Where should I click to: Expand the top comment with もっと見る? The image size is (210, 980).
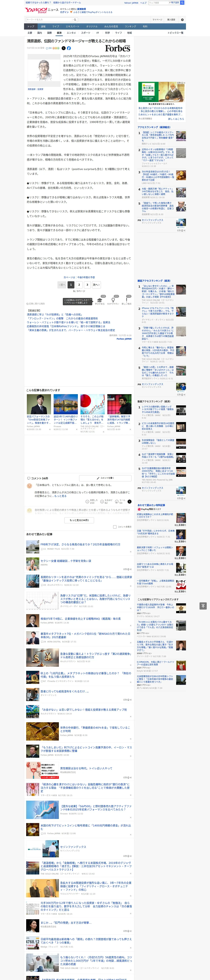(x=61, y=496)
